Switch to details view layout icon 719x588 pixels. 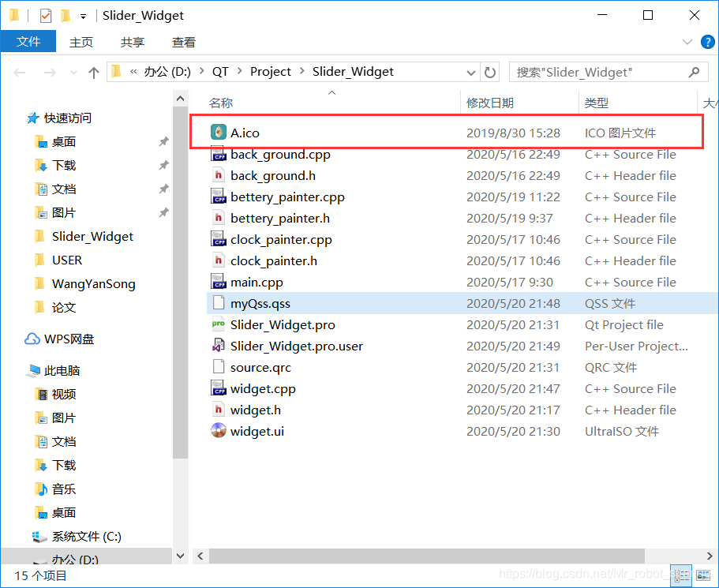681,575
